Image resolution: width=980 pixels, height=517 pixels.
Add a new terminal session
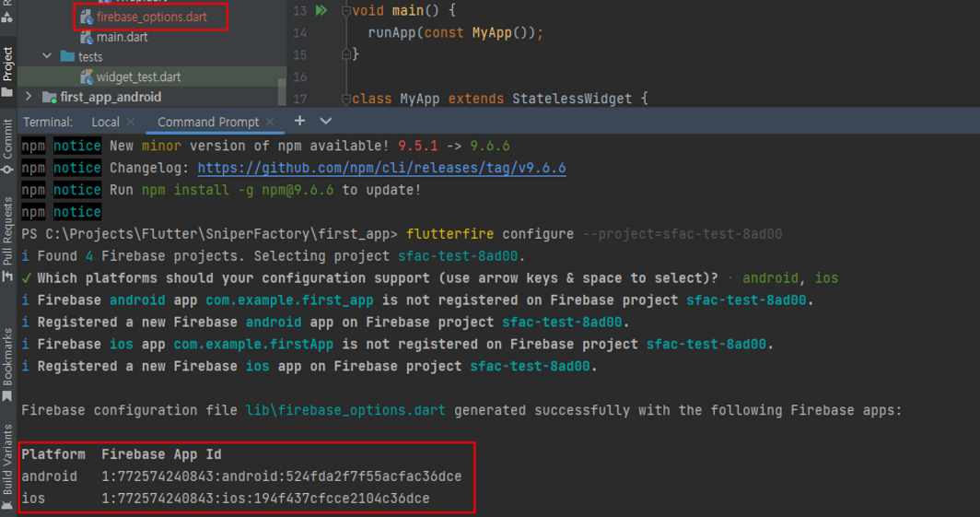pyautogui.click(x=300, y=121)
